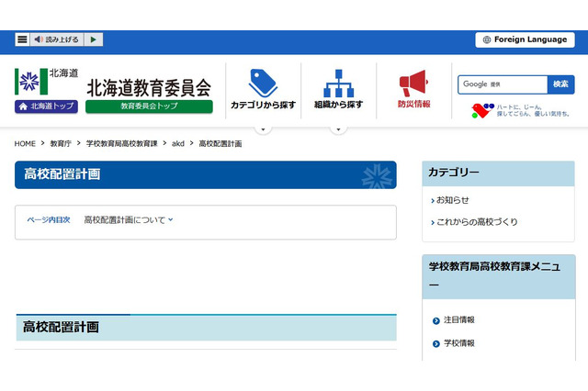Click 高校配置計画 breadcrumb text
Screen dimensions: 588x391
pyautogui.click(x=220, y=144)
